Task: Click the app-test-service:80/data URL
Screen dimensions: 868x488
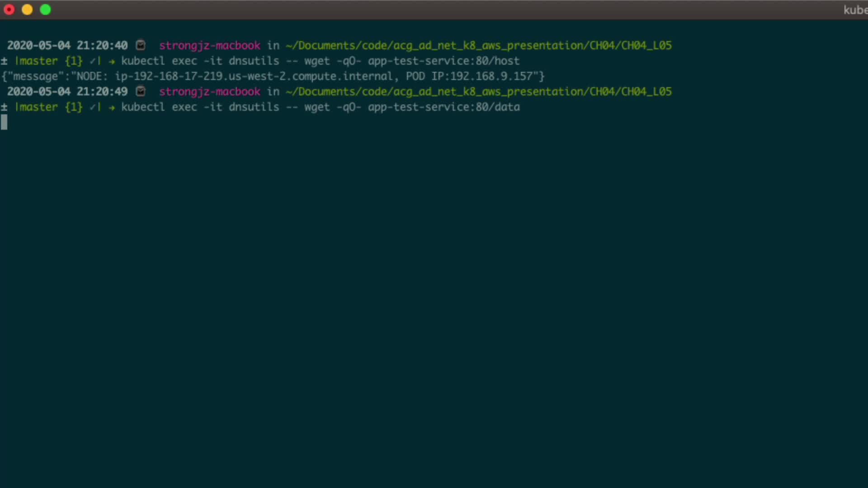Action: tap(443, 107)
